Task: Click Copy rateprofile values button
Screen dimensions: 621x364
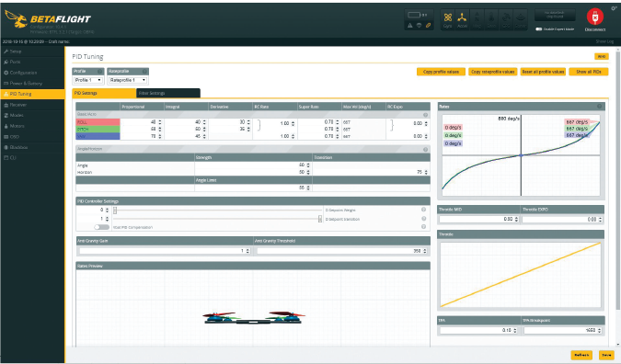Action: tap(493, 72)
